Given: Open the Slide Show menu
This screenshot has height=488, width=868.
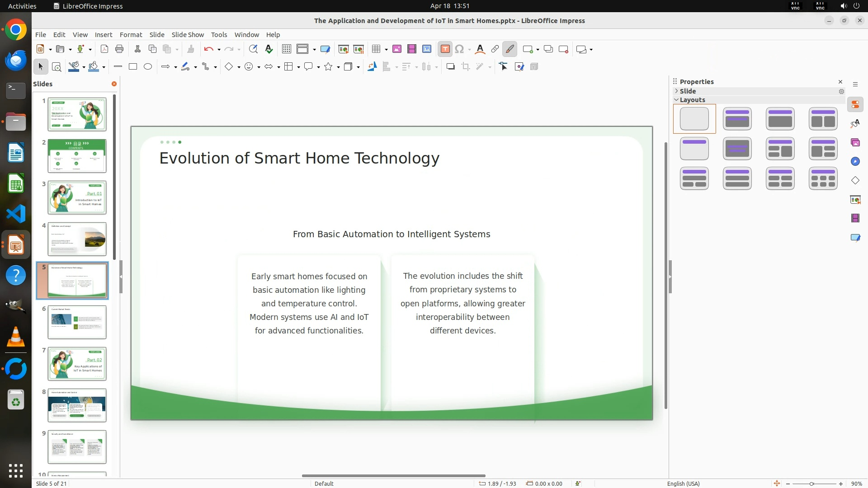Looking at the screenshot, I should point(188,35).
